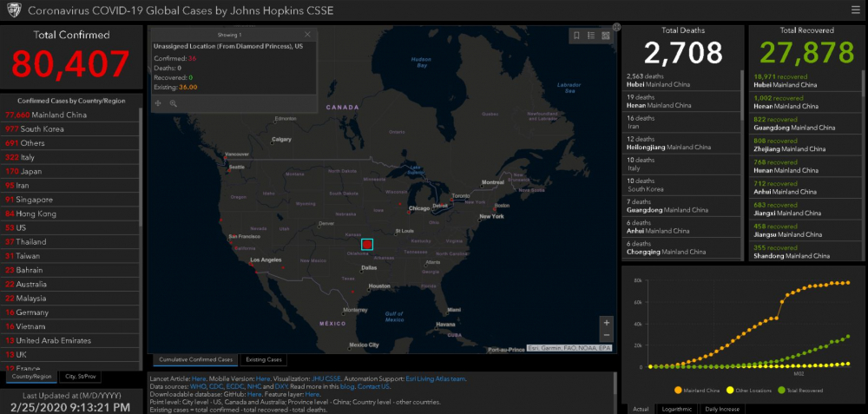Select Mainland China in country list
The image size is (868, 414).
(x=69, y=115)
